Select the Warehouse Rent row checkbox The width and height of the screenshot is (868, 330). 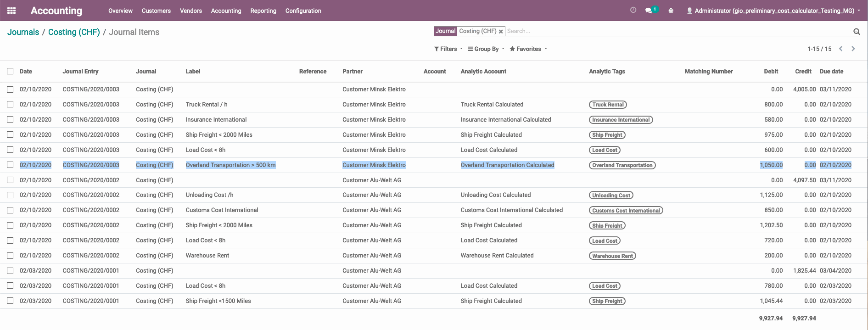10,256
